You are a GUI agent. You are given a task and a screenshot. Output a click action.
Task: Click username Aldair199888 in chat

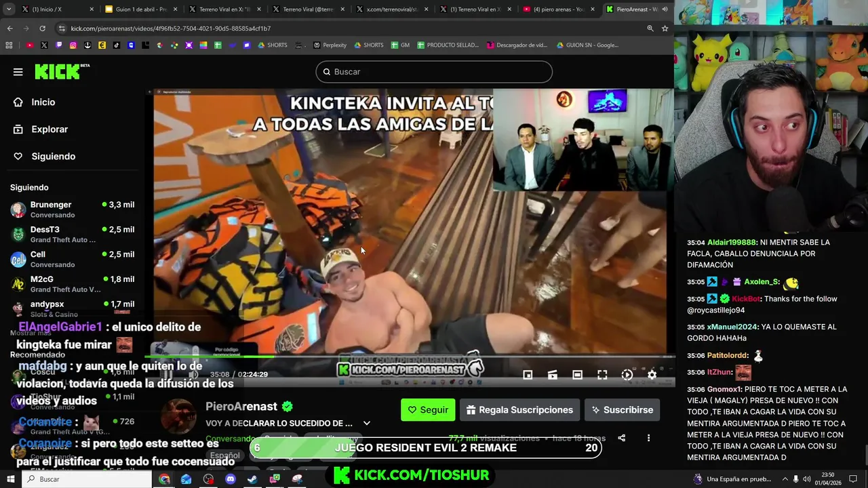click(x=732, y=243)
